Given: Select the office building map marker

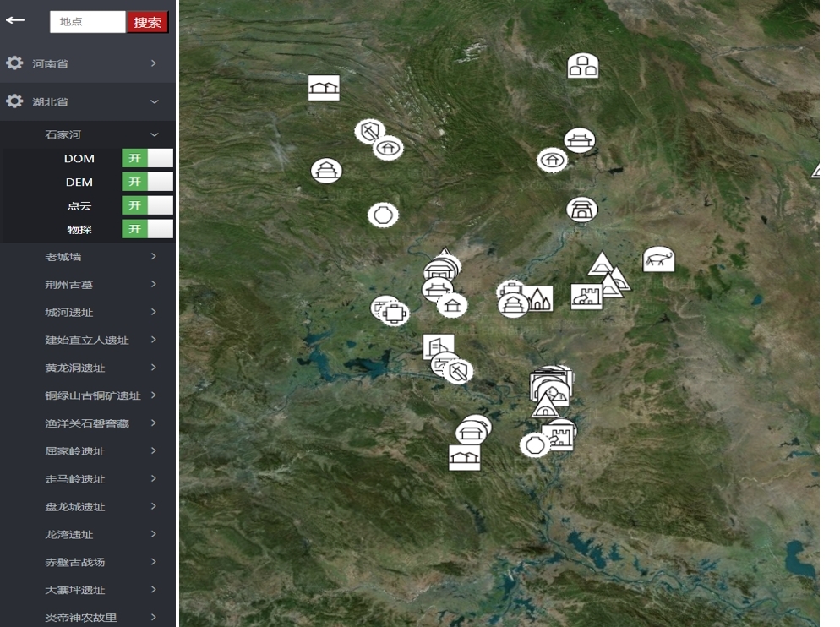Looking at the screenshot, I should [437, 346].
